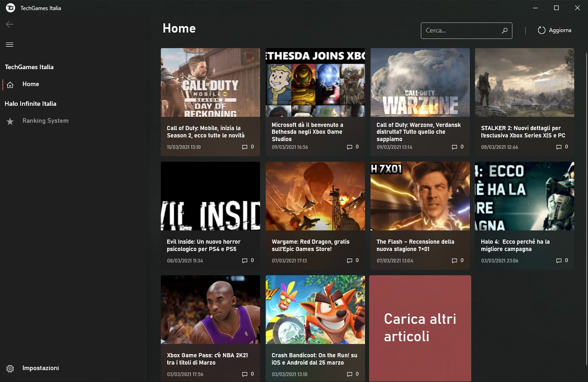The height and width of the screenshot is (382, 588).
Task: Open Bethesda Joins Xbox thumbnail
Action: pos(315,82)
